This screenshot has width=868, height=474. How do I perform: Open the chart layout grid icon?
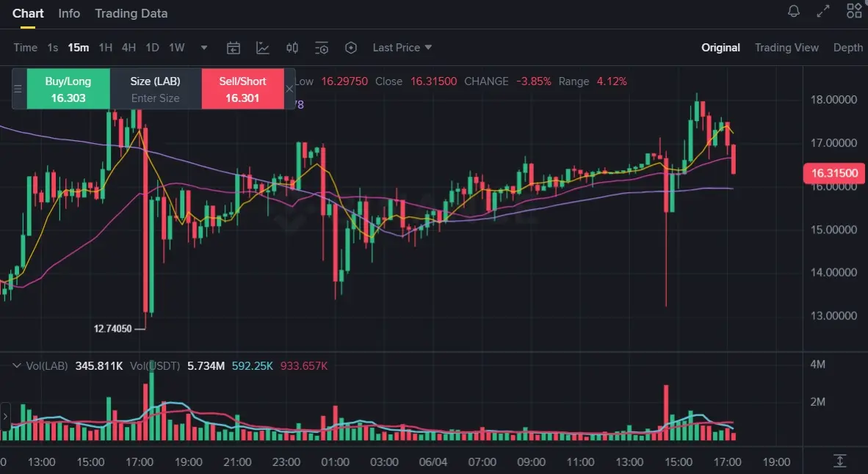click(x=854, y=10)
